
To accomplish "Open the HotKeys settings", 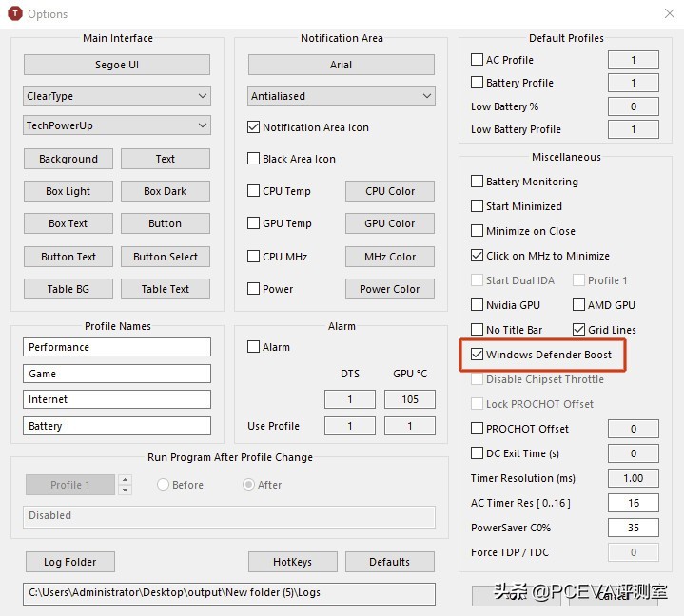I will point(292,562).
